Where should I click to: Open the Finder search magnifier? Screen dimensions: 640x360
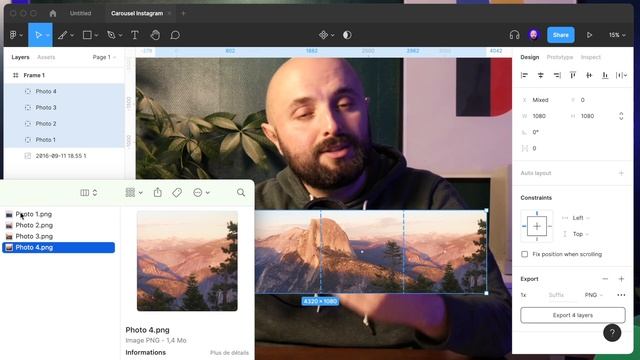(x=241, y=192)
